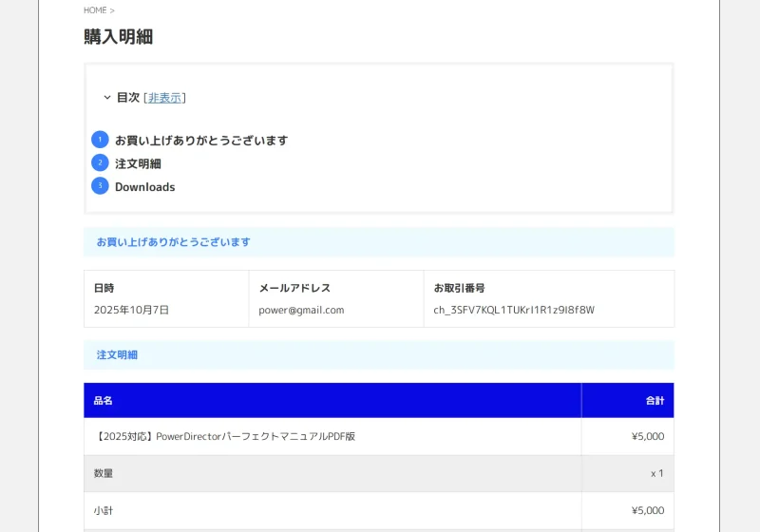760x532 pixels.
Task: Open 注文明細 entry in table of contents
Action: click(138, 163)
